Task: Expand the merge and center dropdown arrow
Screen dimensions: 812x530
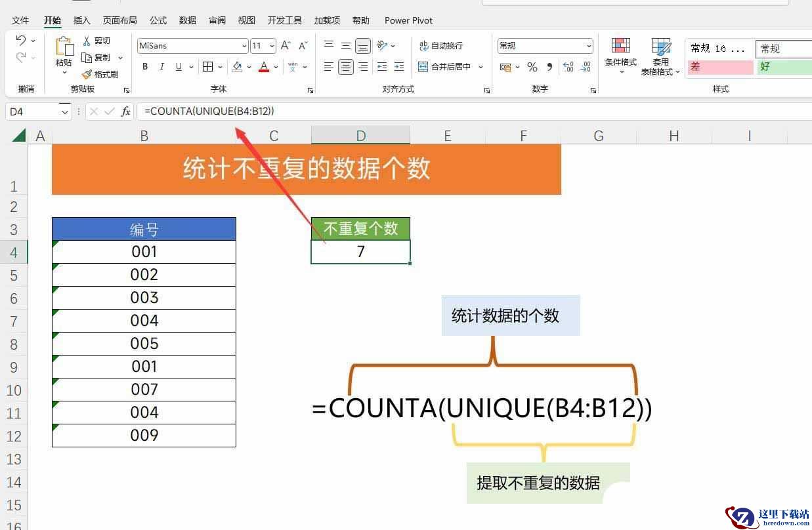Action: pos(481,67)
